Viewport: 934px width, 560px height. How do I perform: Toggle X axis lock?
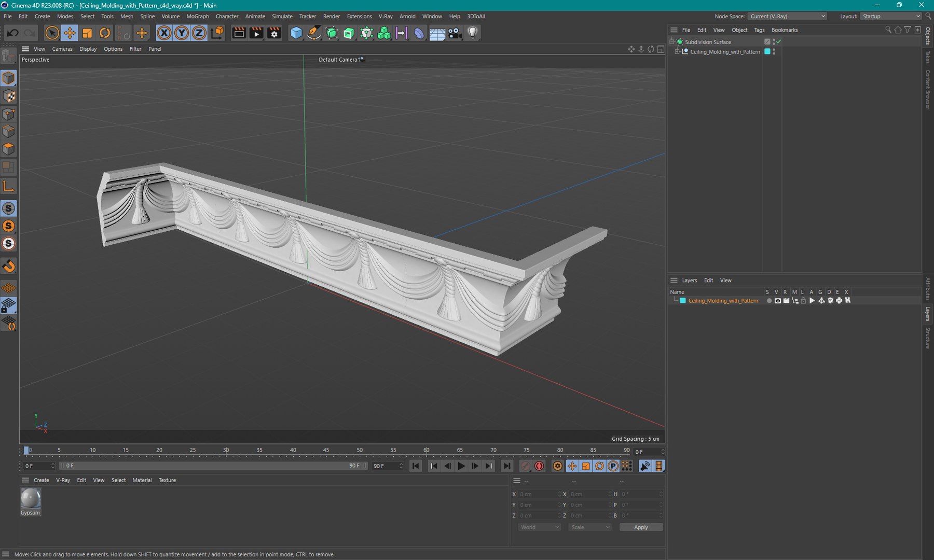pos(164,33)
